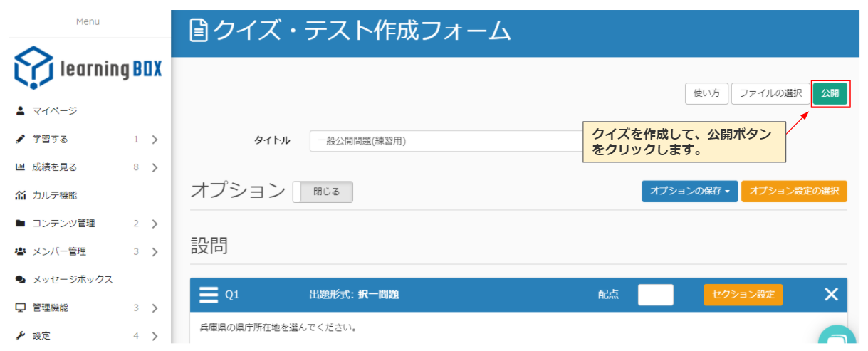This screenshot has width=868, height=351.
Task: Click the Q1 hamburger drag handle
Action: tap(208, 295)
